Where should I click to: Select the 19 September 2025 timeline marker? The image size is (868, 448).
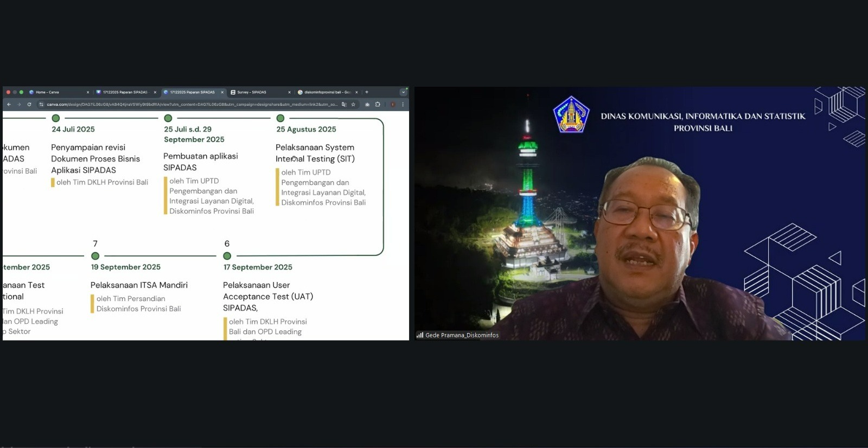[95, 256]
